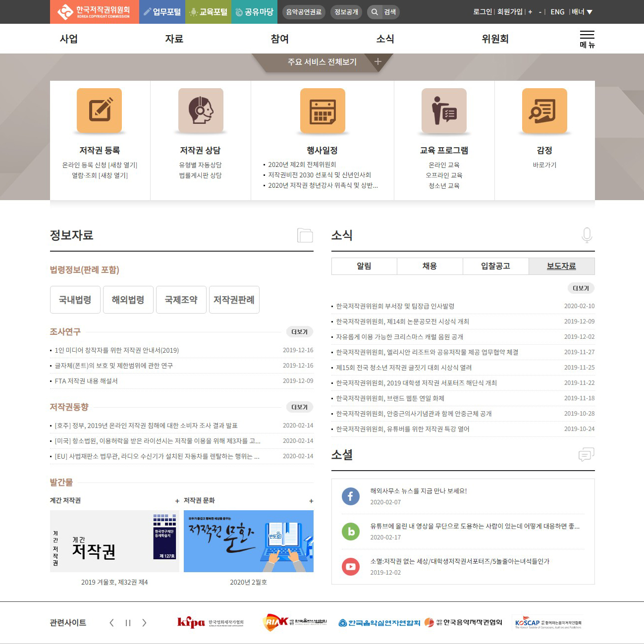Expand the 계간 저작권 plus button
The width and height of the screenshot is (644, 644).
[x=177, y=501]
